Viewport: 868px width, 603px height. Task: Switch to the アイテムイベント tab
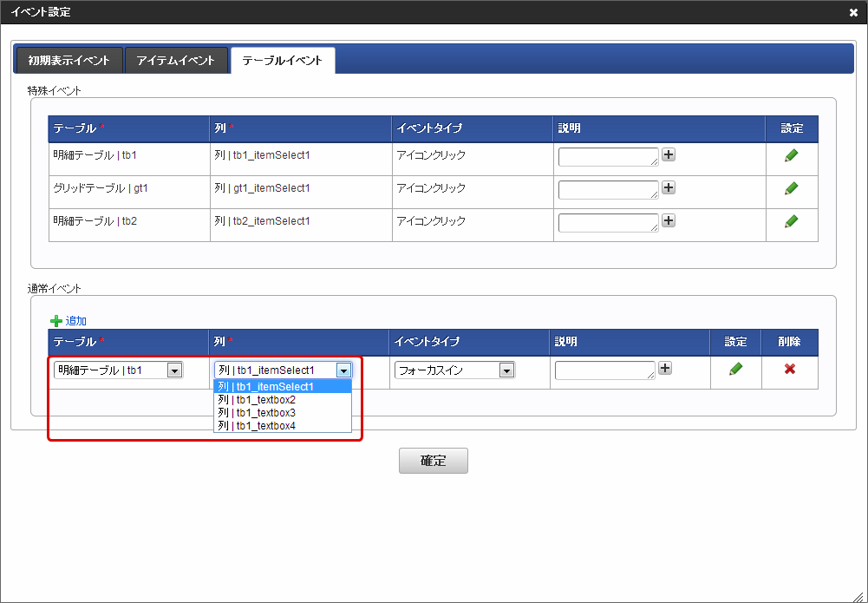176,61
